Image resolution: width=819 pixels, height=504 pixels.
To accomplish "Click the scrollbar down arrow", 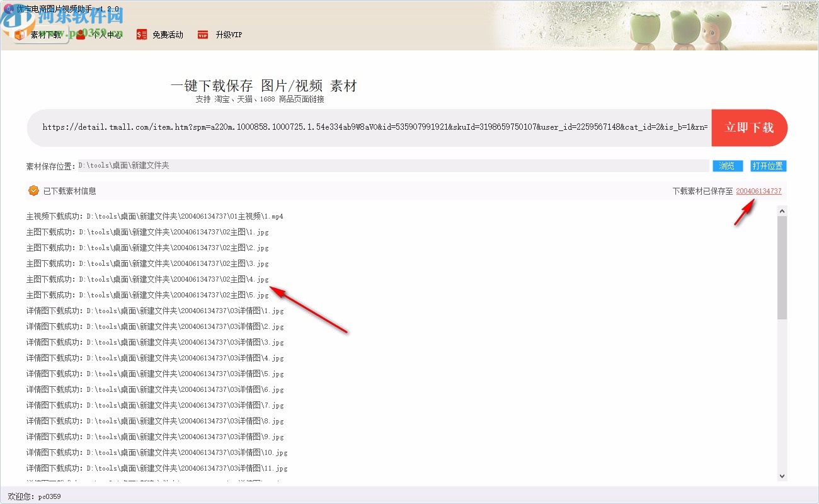I will point(782,476).
